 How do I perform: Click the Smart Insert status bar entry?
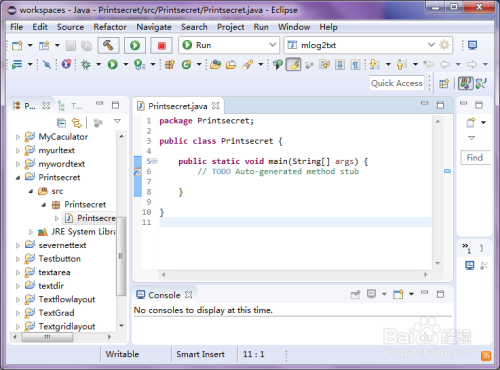[200, 354]
